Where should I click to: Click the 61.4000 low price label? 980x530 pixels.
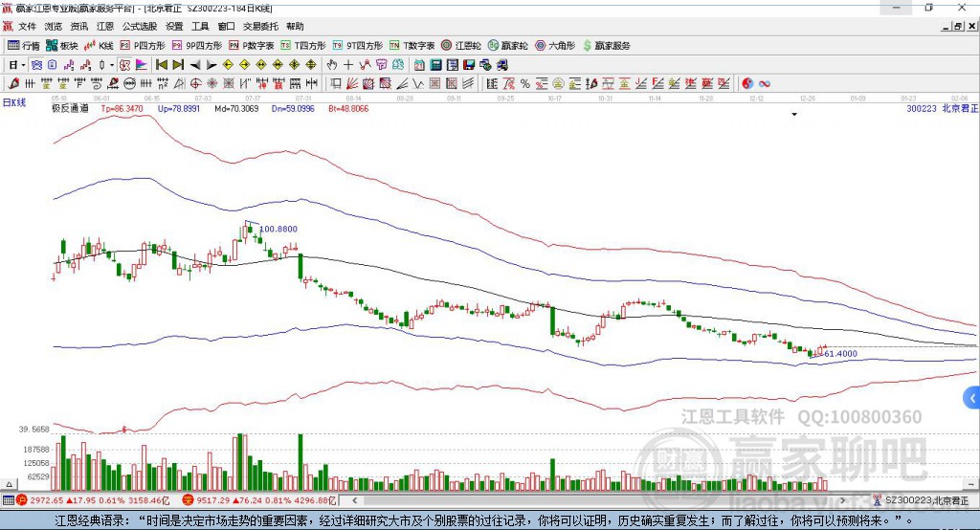[x=840, y=354]
